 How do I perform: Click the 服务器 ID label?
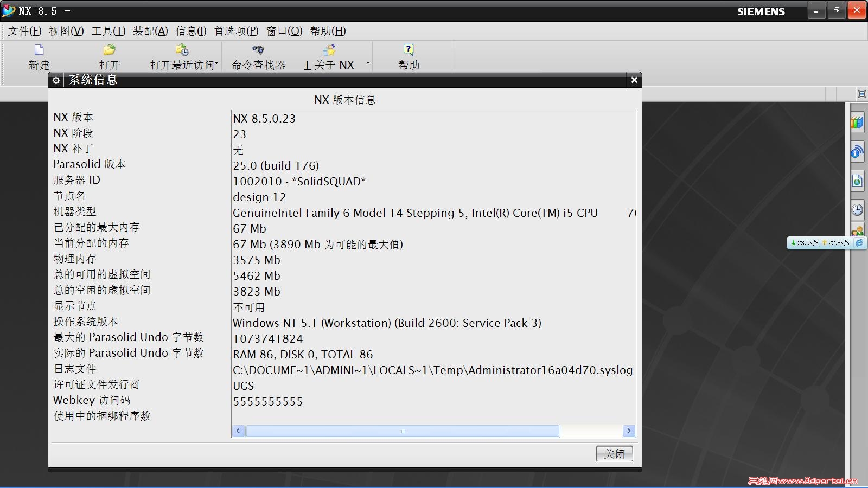pos(76,180)
